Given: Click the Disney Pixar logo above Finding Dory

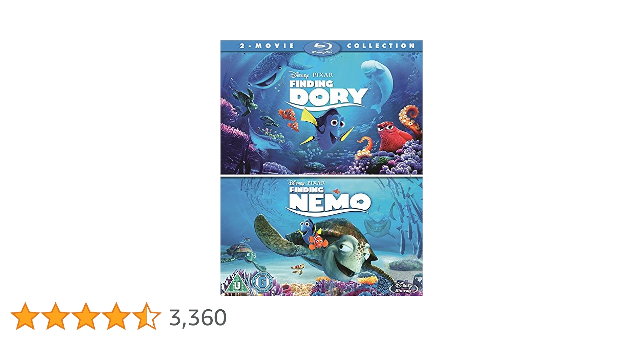Looking at the screenshot, I should [x=311, y=75].
